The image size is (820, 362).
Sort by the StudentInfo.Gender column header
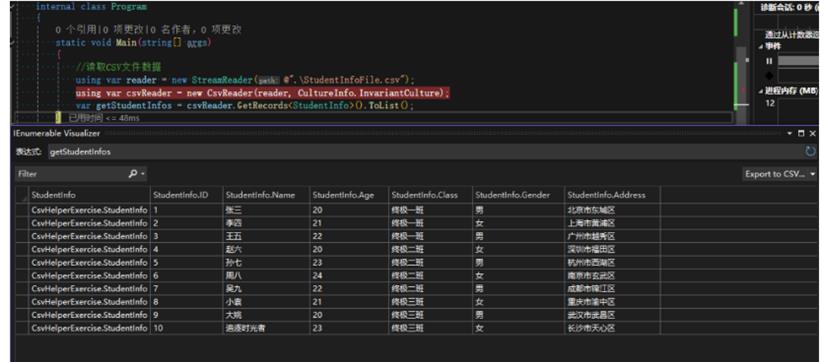[x=518, y=195]
